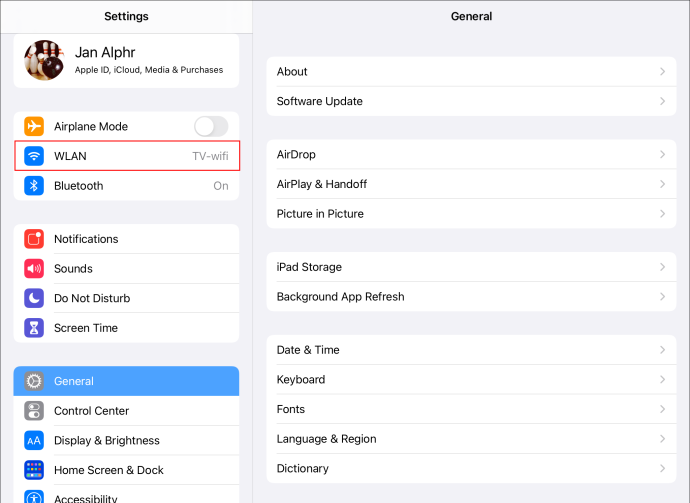Toggle the Airplane Mode switch

tap(211, 126)
